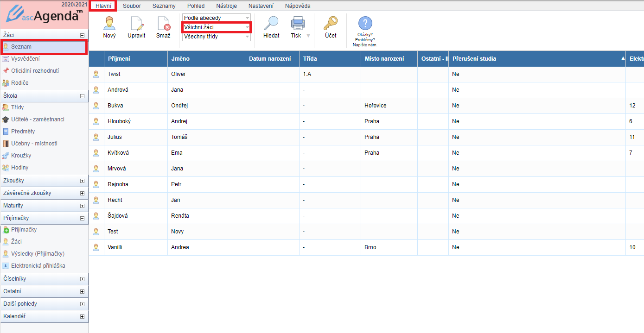
Task: Click the student icon in Vanilli row
Action: click(96, 247)
